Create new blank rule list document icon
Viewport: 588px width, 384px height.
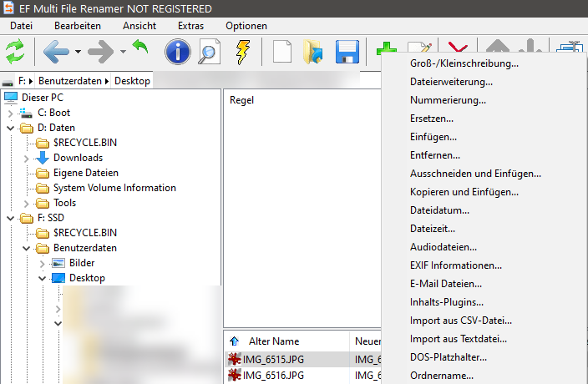coord(282,51)
